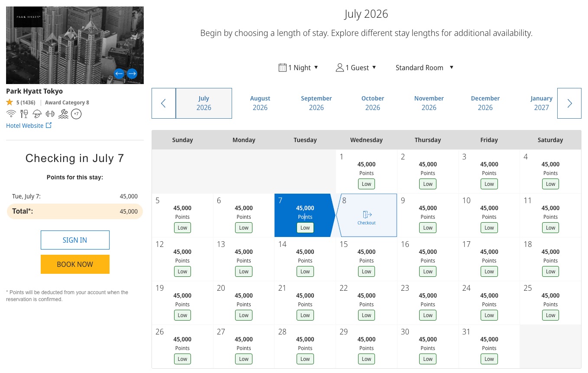This screenshot has height=373, width=588.
Task: Click the Low badge on July 22
Action: 367,315
